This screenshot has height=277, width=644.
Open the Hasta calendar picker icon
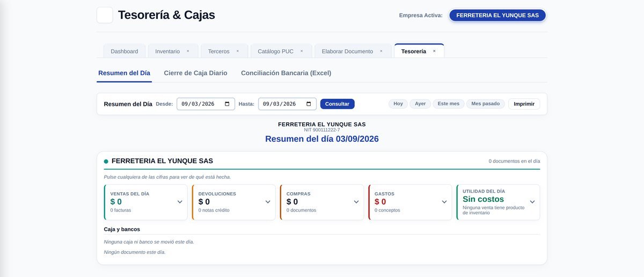pyautogui.click(x=309, y=104)
